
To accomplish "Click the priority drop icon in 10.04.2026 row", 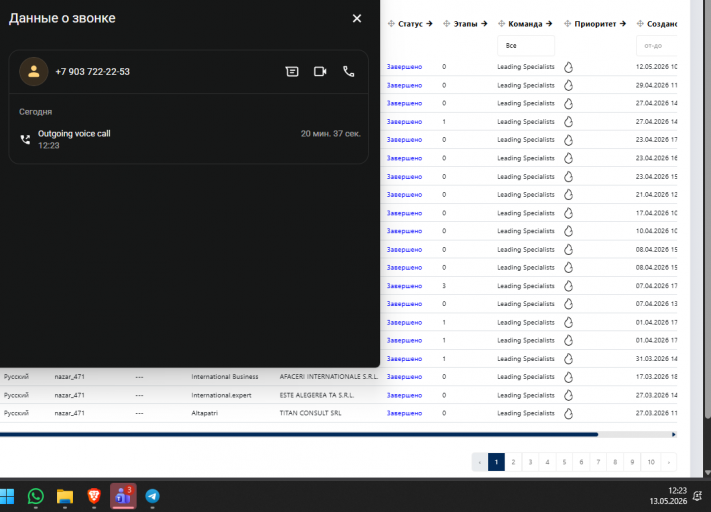I will (x=569, y=231).
